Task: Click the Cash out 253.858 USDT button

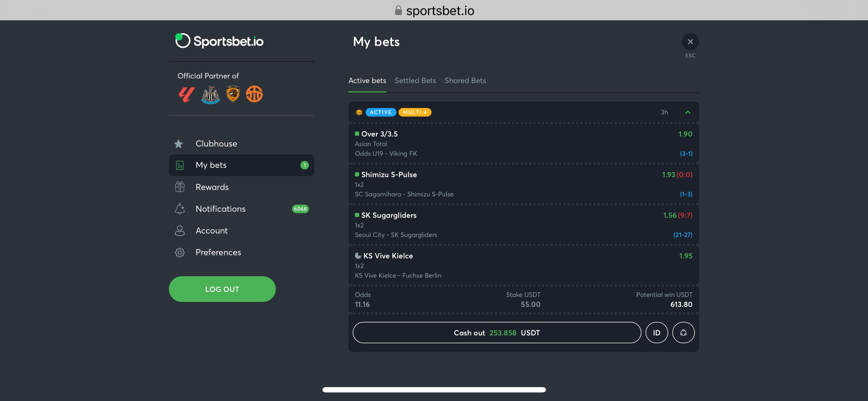Action: (x=497, y=333)
